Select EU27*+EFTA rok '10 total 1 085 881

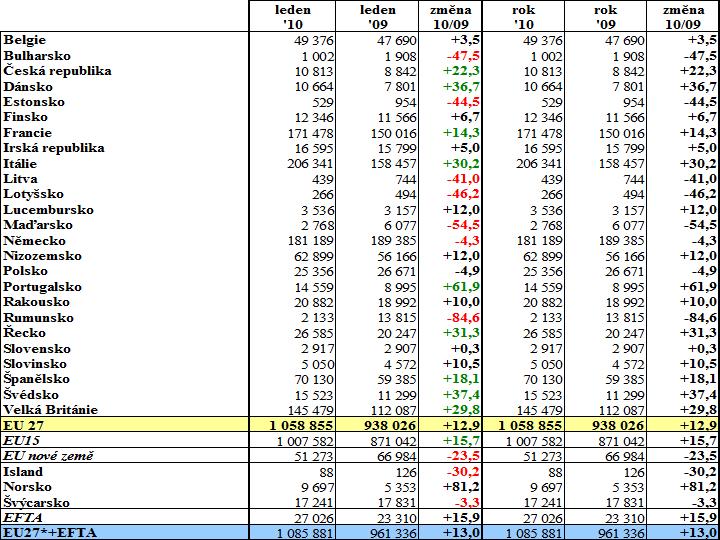click(534, 533)
